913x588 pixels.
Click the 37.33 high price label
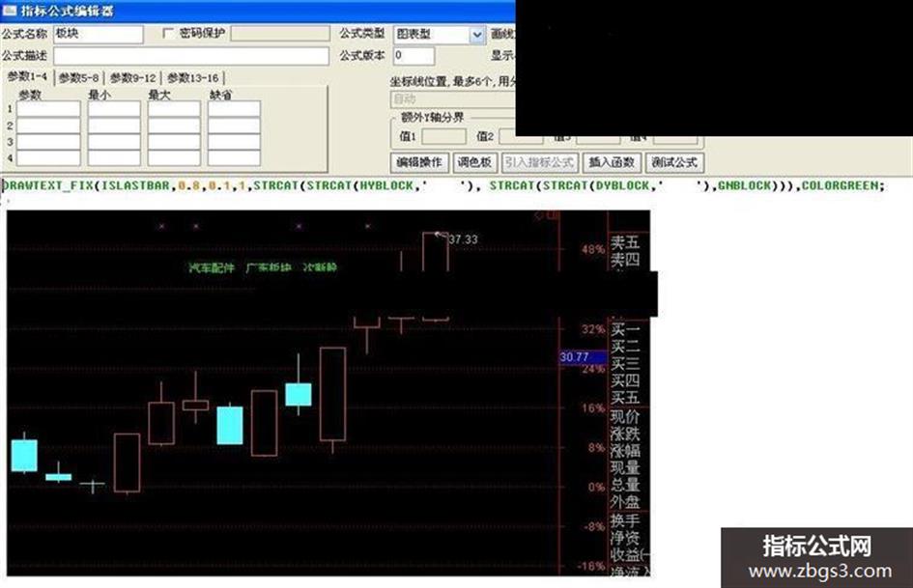tap(463, 239)
